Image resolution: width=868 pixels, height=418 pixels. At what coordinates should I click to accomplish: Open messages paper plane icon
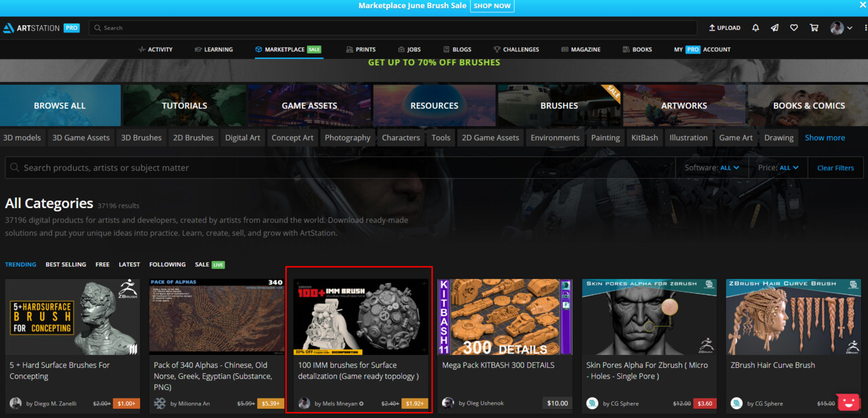[774, 28]
